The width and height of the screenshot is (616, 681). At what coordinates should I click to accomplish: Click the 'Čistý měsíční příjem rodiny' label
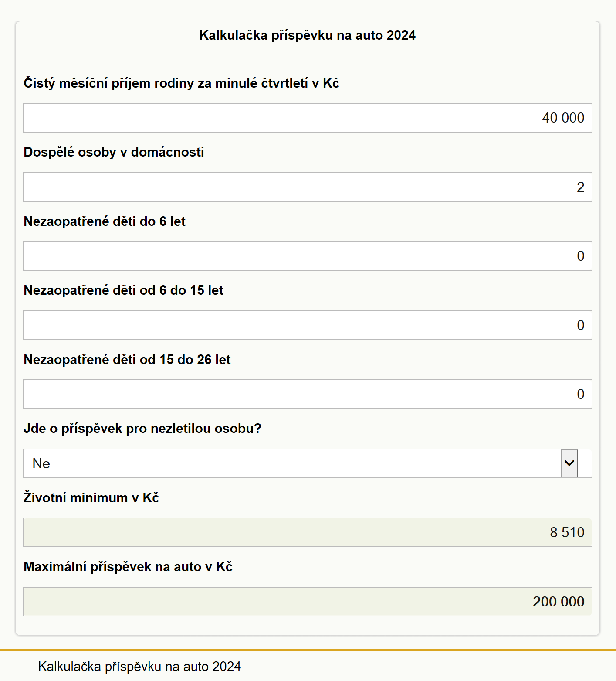click(x=181, y=83)
